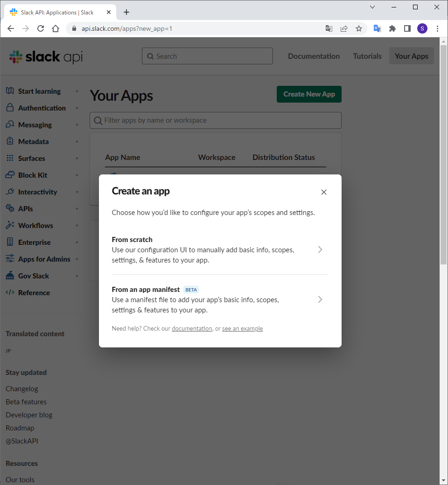Bookmark this page with star icon
Viewport: 448px width, 485px height.
click(359, 28)
